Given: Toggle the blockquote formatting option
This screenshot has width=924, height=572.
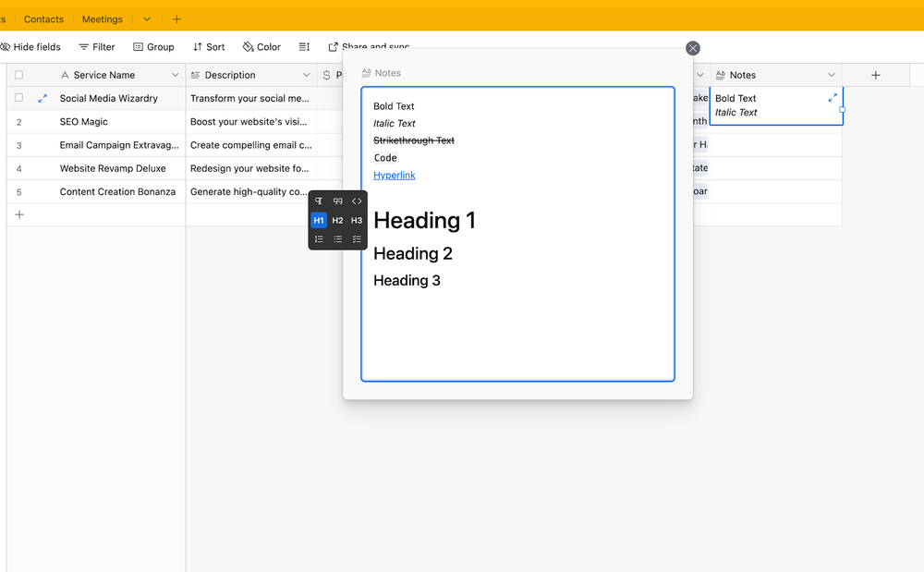Looking at the screenshot, I should coord(337,201).
